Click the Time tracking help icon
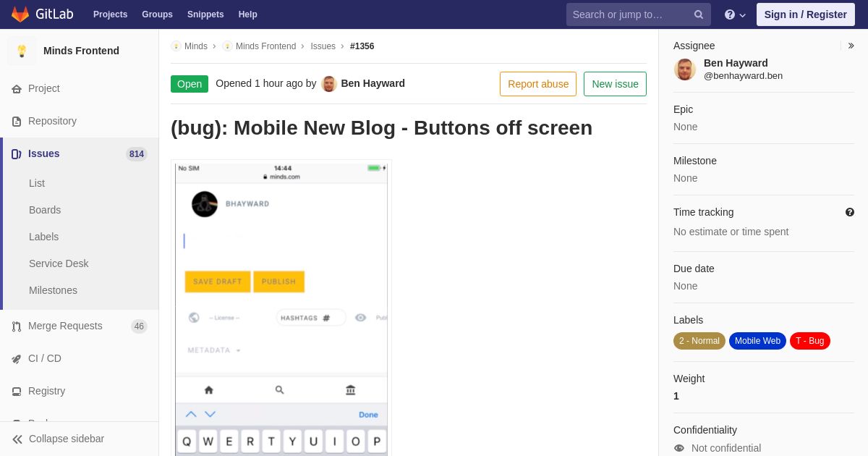This screenshot has height=456, width=868. point(850,212)
